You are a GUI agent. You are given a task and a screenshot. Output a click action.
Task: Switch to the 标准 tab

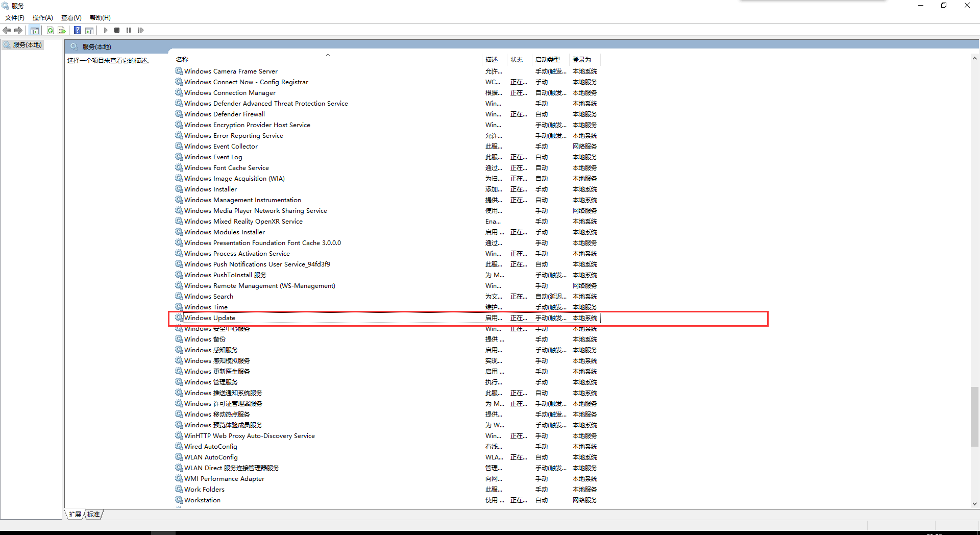[x=93, y=514]
